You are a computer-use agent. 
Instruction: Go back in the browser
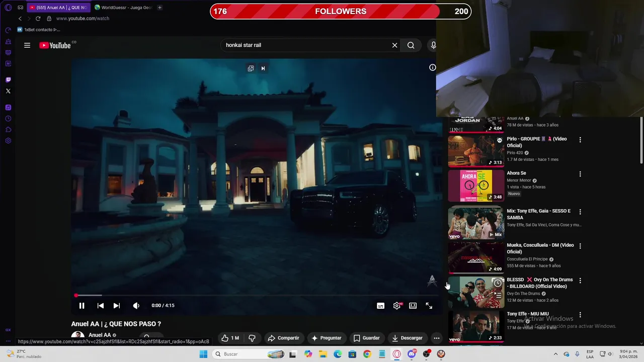pyautogui.click(x=20, y=19)
